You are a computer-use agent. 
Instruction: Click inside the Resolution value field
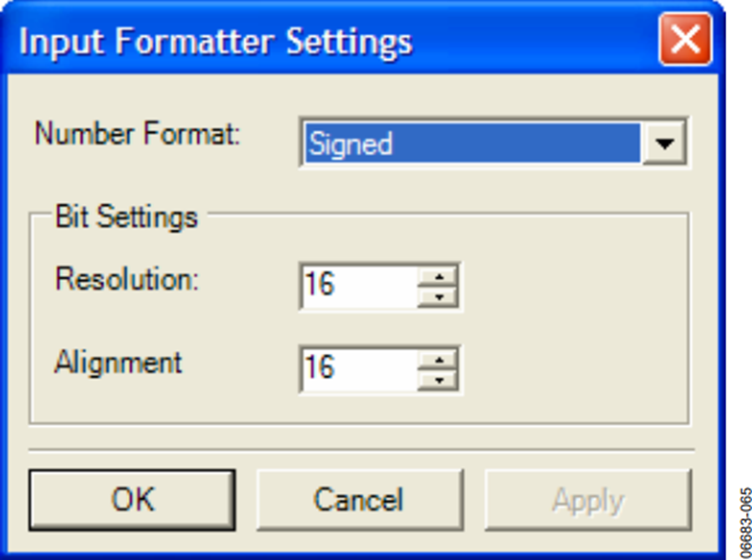[359, 286]
